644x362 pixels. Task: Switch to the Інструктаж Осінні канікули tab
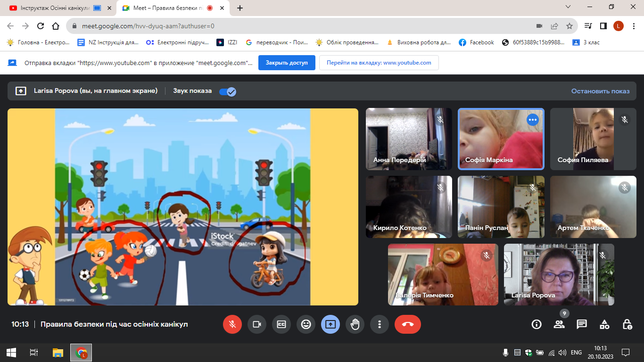tap(52, 8)
